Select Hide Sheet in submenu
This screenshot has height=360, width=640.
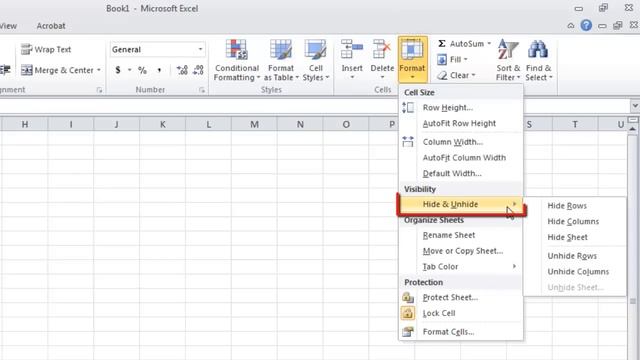pos(575,237)
